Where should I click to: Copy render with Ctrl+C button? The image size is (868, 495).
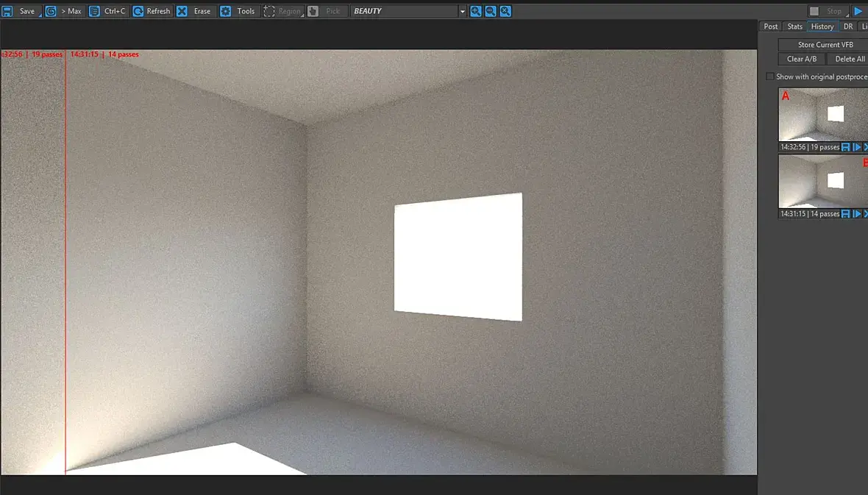(x=109, y=11)
